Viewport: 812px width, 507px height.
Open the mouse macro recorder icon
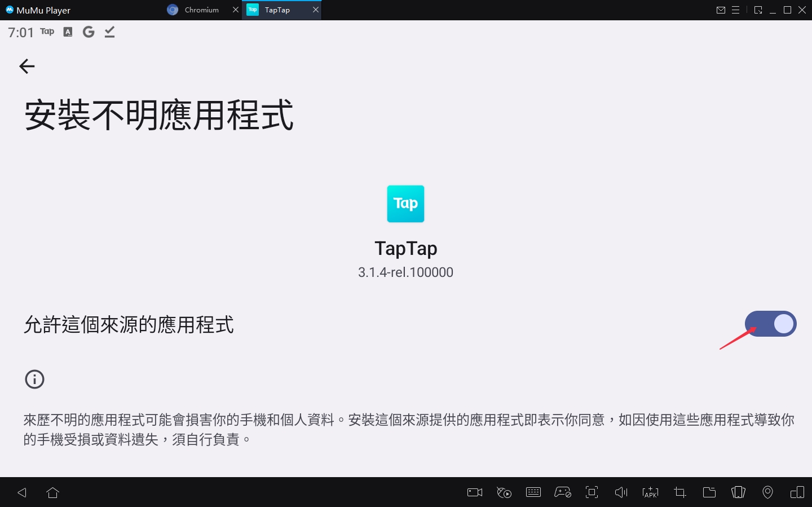504,492
